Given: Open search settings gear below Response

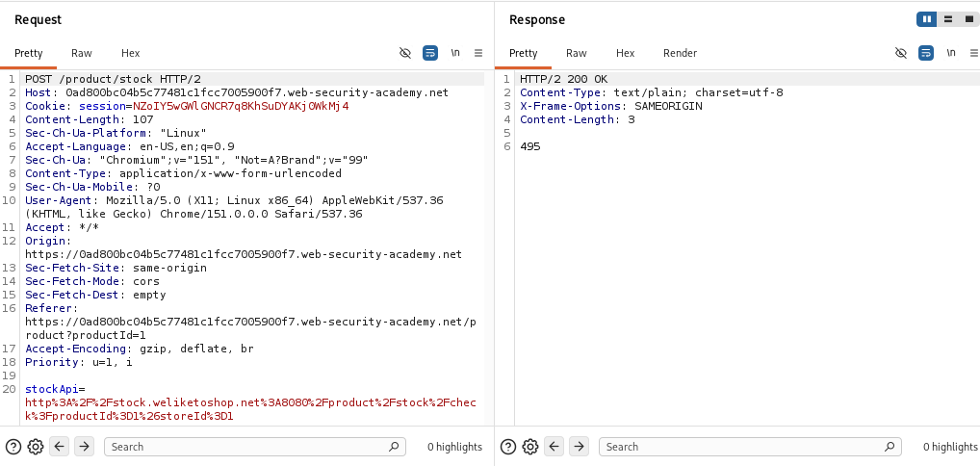Looking at the screenshot, I should [x=530, y=447].
